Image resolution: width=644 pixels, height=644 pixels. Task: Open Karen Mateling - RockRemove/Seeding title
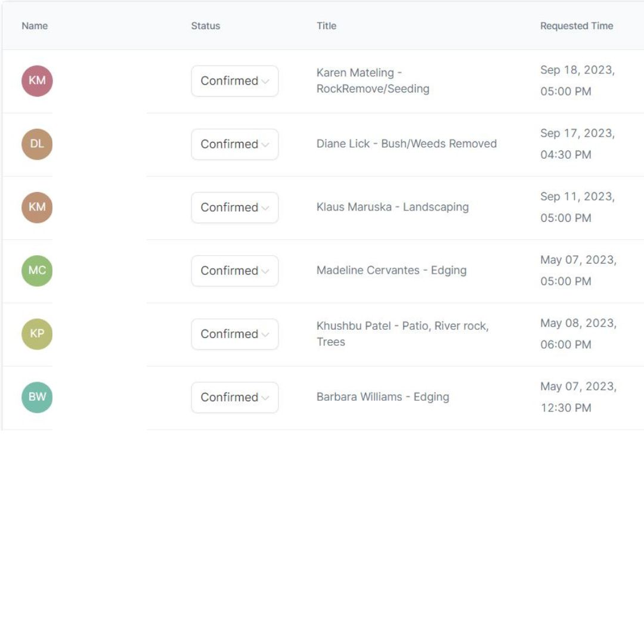click(x=373, y=80)
